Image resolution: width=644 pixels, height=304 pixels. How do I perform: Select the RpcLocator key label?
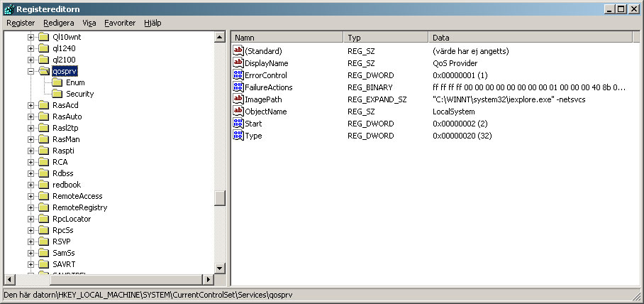[x=72, y=219]
